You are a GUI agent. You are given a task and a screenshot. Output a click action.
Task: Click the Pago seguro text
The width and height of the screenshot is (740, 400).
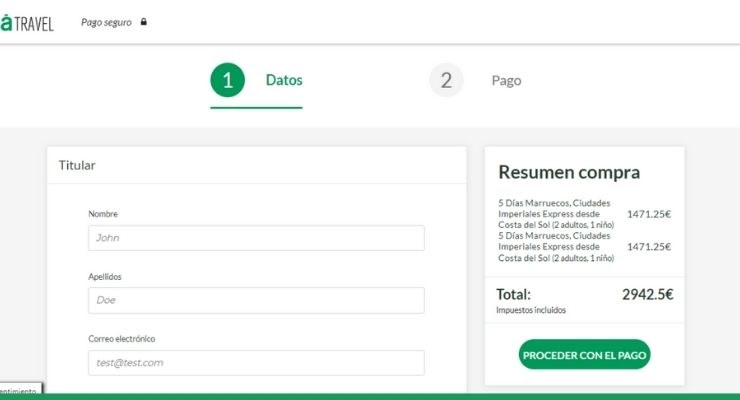click(x=107, y=22)
